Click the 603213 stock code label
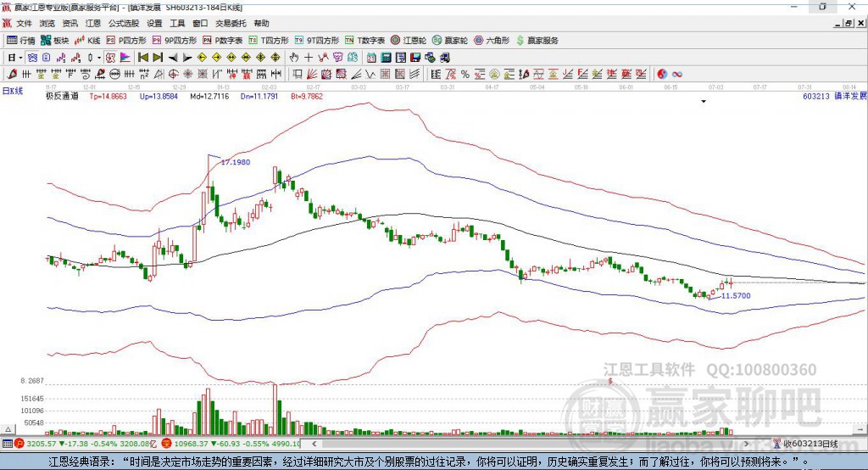 pyautogui.click(x=816, y=97)
